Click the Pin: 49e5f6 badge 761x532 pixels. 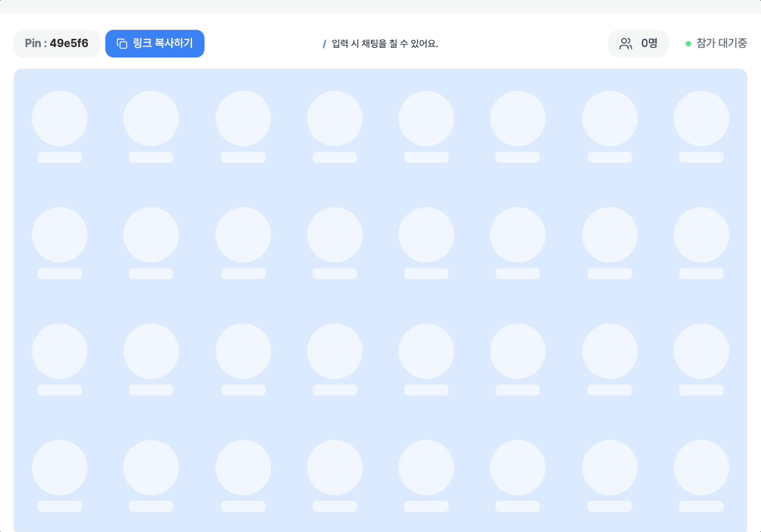57,44
